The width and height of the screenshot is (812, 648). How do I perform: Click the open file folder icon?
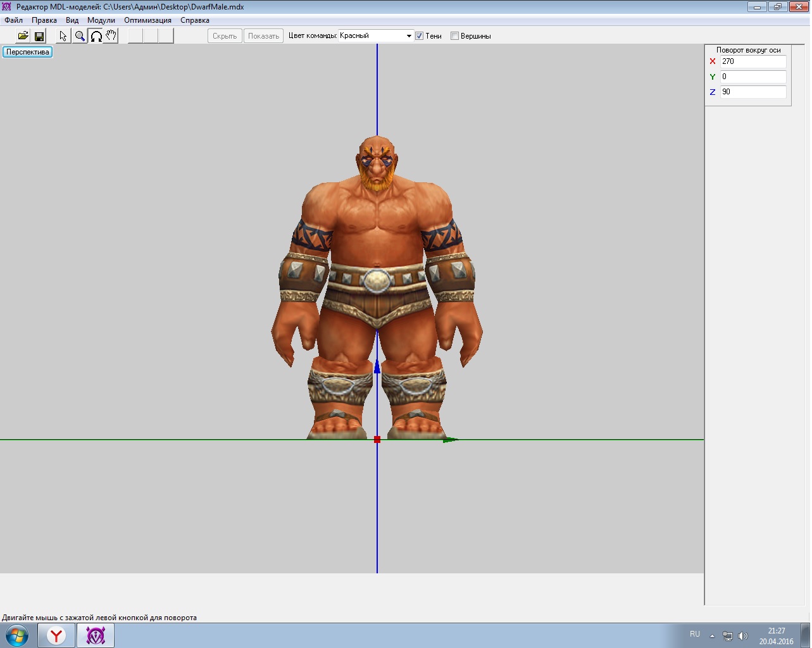(x=23, y=36)
